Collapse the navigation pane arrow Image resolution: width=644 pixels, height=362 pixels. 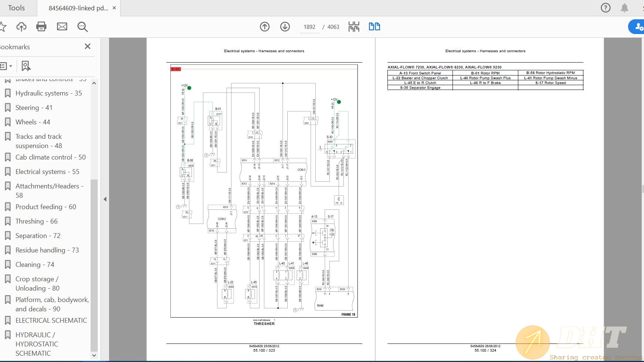(x=105, y=199)
